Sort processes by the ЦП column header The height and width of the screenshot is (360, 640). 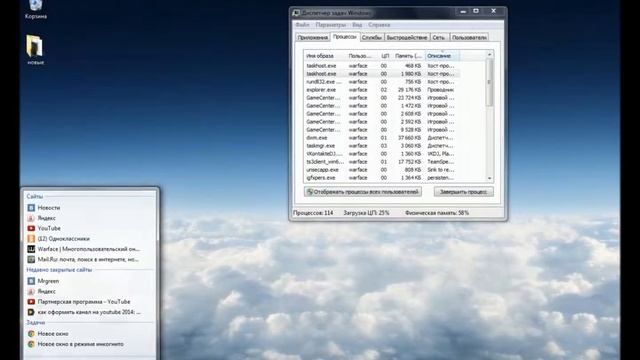(385, 56)
